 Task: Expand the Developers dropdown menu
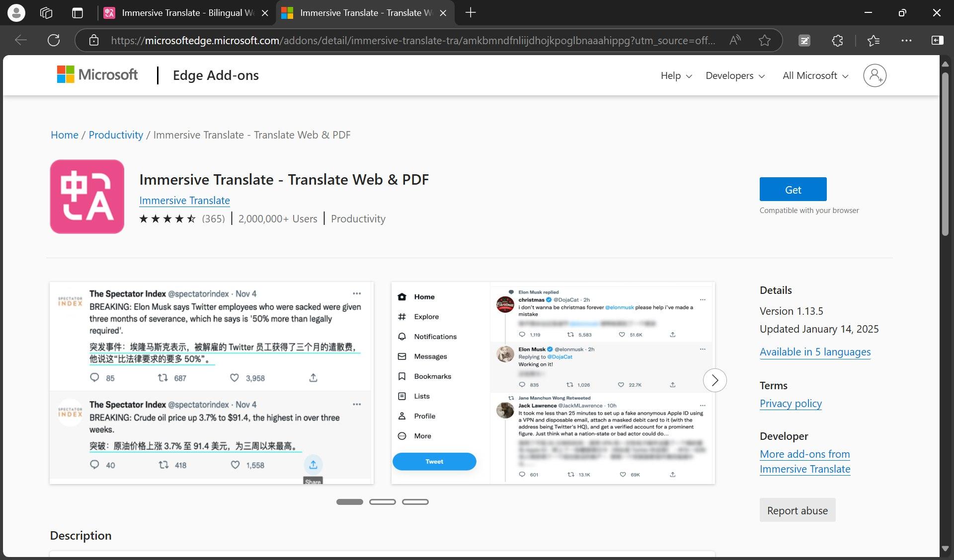coord(735,75)
